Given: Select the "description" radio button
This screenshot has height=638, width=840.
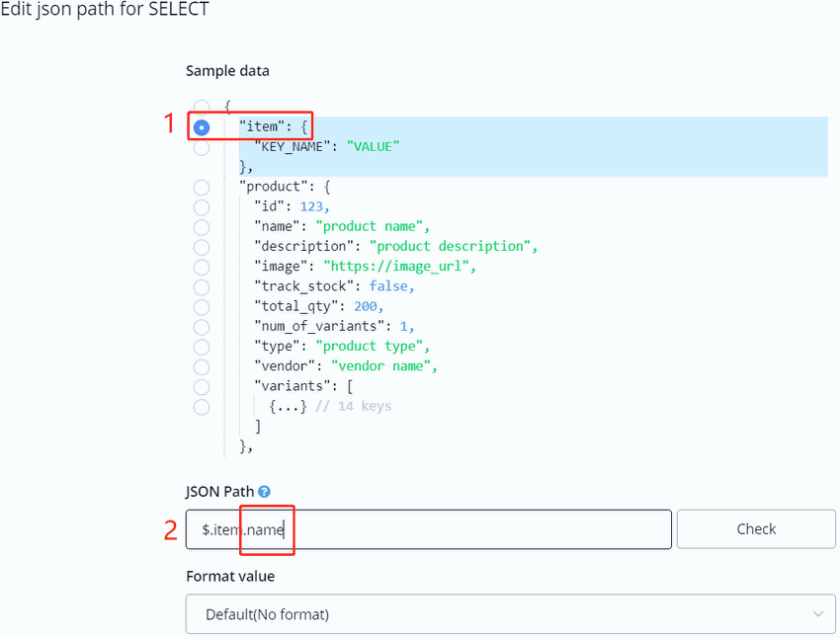Looking at the screenshot, I should [202, 247].
